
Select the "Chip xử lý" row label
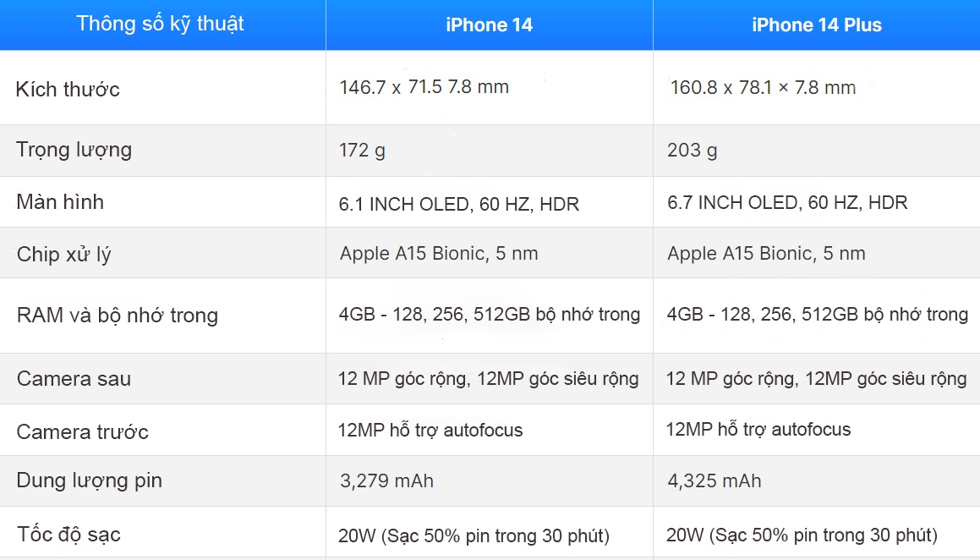pyautogui.click(x=63, y=254)
